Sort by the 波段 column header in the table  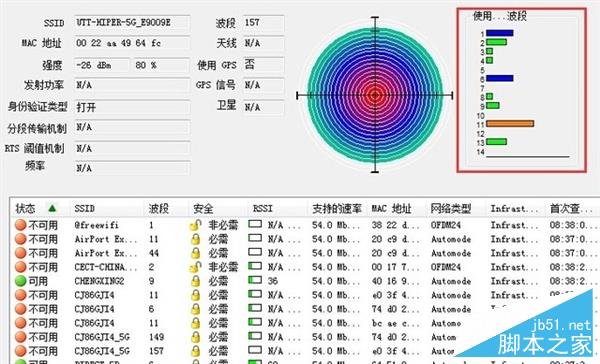158,209
